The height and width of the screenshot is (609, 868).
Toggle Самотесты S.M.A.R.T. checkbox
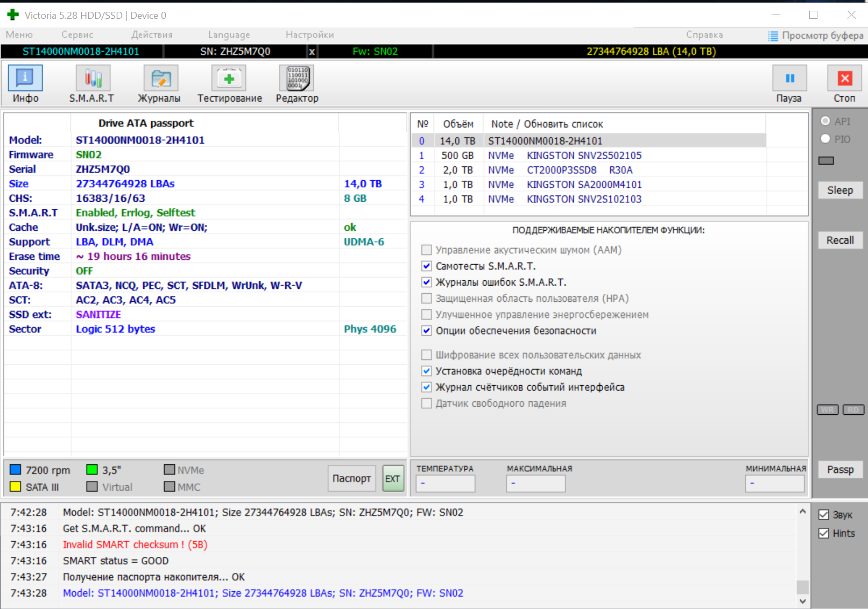point(427,266)
